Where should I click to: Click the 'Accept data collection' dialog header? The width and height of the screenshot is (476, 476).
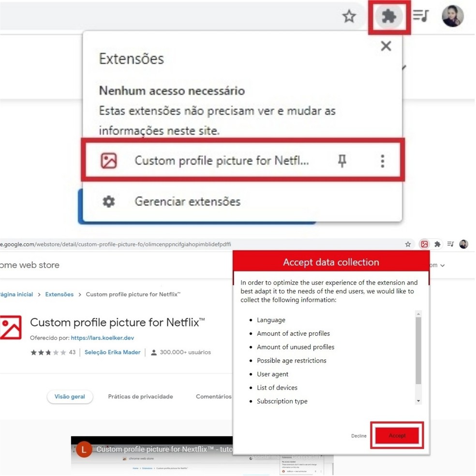click(331, 262)
